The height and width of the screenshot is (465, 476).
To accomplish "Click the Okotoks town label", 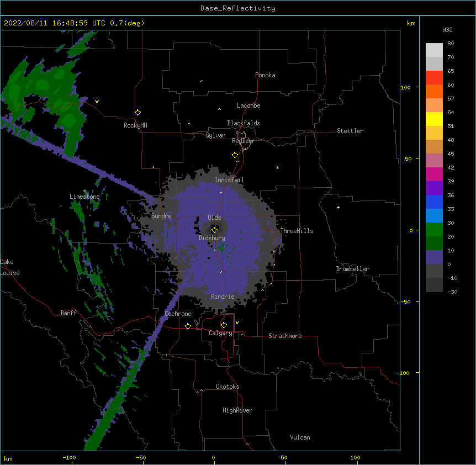I will coord(228,387).
